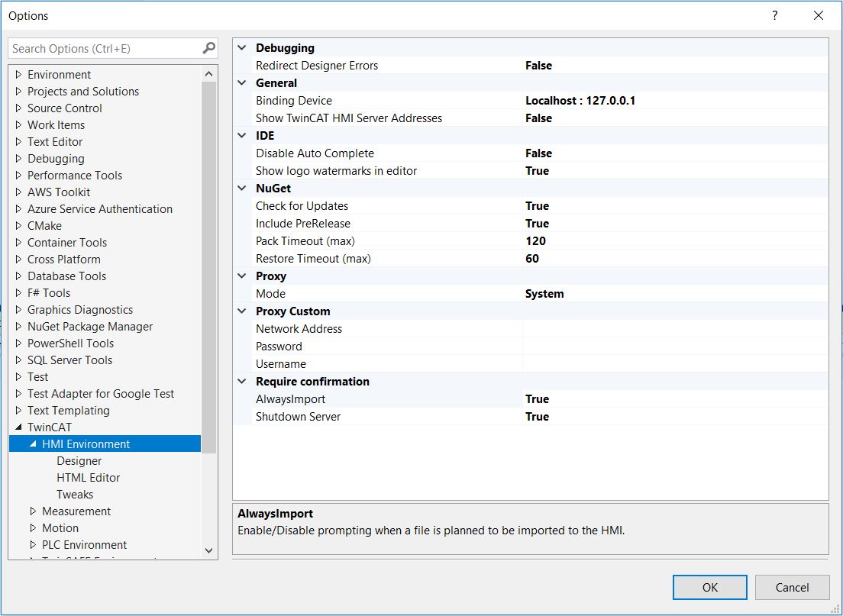Dismiss the dialog with Cancel
Viewport: 843px width, 616px height.
click(x=792, y=587)
